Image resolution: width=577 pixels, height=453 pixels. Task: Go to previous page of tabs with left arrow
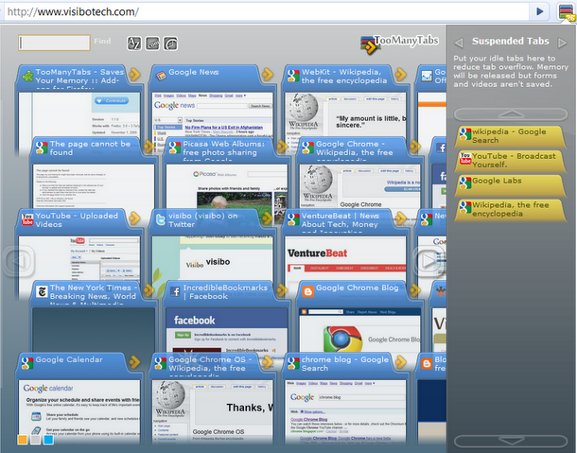18,261
